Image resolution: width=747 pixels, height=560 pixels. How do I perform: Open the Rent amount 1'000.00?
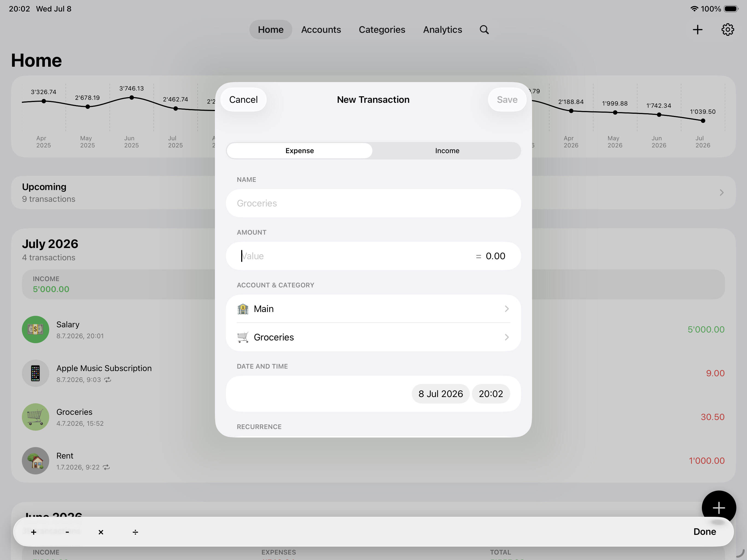(707, 461)
